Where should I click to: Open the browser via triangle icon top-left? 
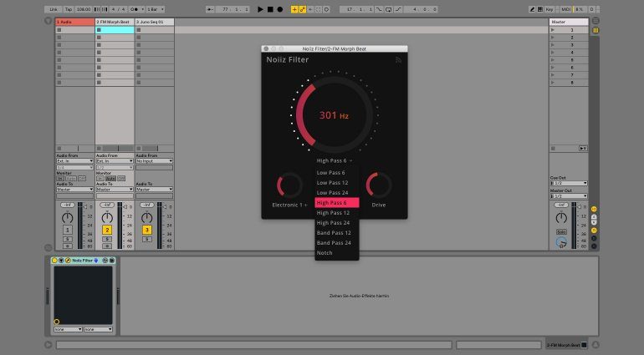coord(48,21)
